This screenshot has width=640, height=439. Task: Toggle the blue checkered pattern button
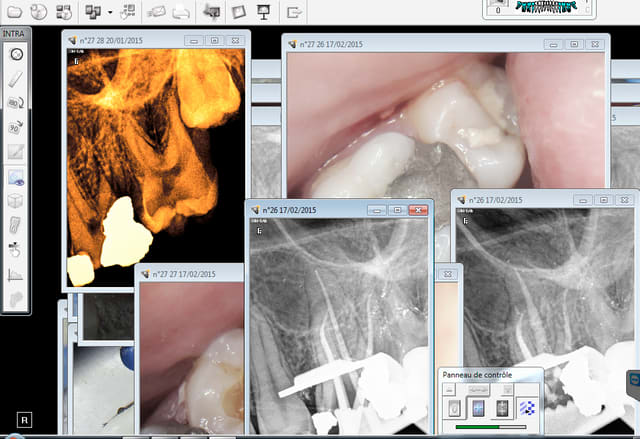pos(526,408)
